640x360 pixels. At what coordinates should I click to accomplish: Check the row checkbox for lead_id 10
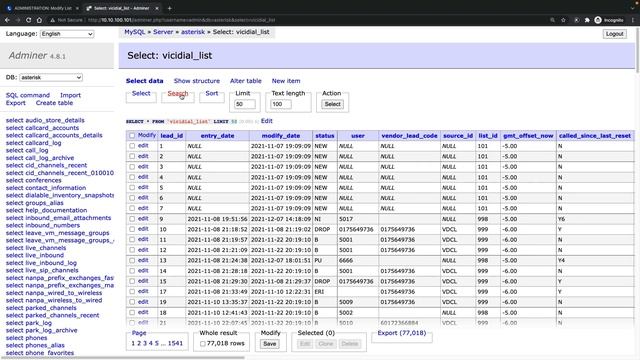[x=132, y=229]
